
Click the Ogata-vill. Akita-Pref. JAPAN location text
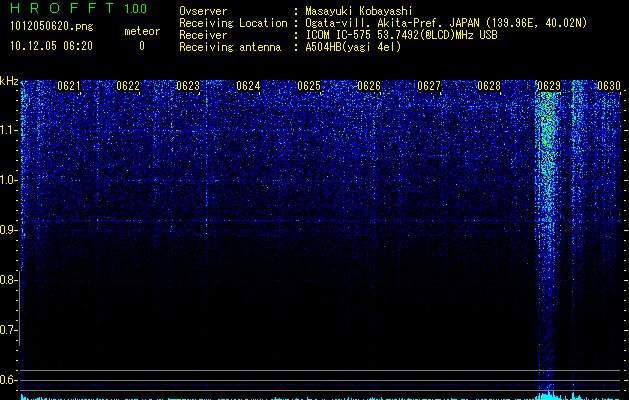pyautogui.click(x=392, y=23)
